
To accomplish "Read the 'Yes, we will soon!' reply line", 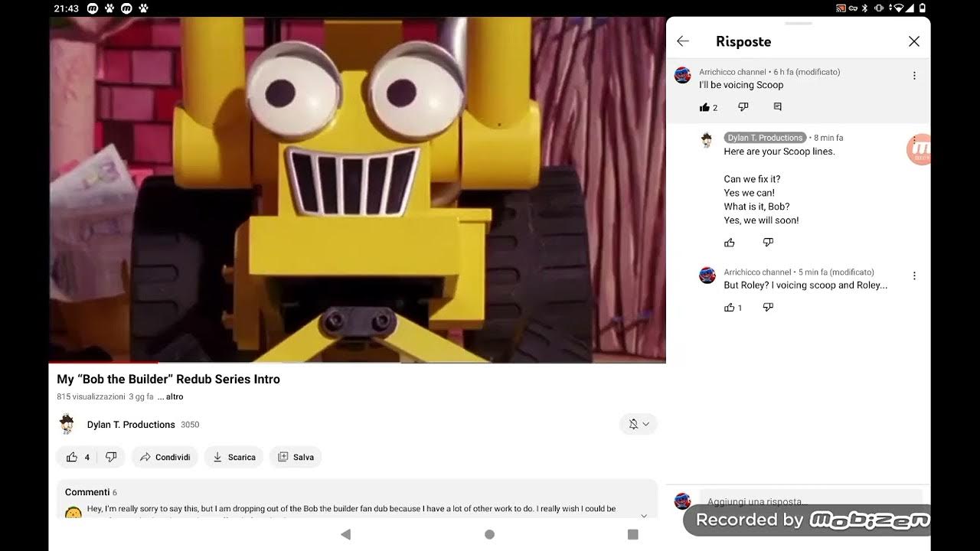I will click(761, 220).
